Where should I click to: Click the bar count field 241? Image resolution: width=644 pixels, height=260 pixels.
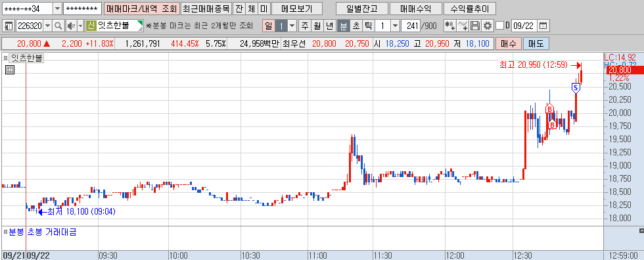click(410, 26)
